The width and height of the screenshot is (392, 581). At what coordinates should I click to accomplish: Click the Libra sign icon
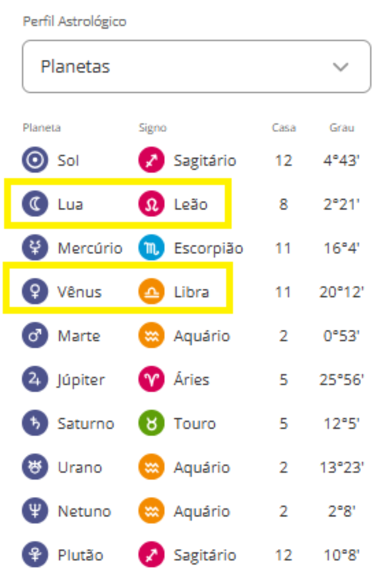[x=151, y=292]
